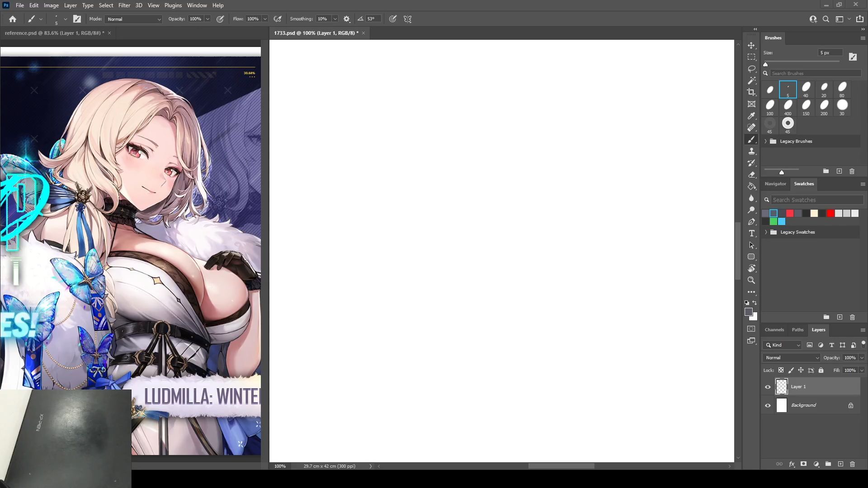Click the Search Brushes input field
868x488 pixels.
pos(814,73)
